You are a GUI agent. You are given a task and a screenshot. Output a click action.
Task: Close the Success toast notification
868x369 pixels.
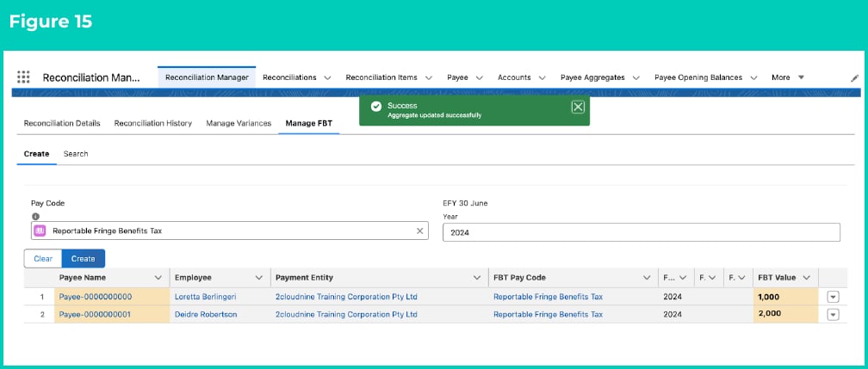tap(577, 108)
